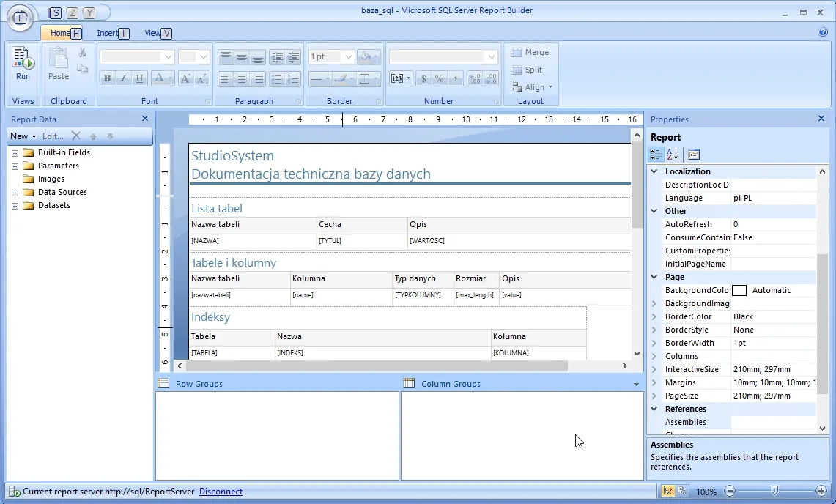The width and height of the screenshot is (836, 504).
Task: Expand the Built-in Fields folder
Action: [x=15, y=153]
